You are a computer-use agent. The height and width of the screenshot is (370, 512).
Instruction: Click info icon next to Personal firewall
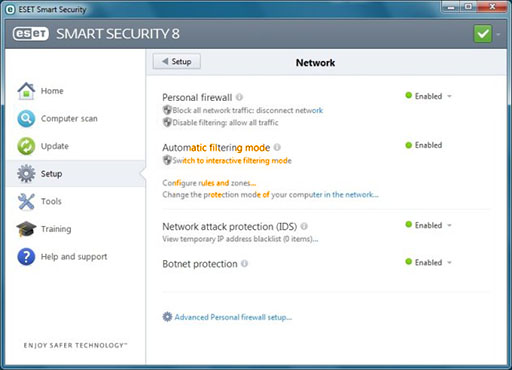[x=239, y=97]
